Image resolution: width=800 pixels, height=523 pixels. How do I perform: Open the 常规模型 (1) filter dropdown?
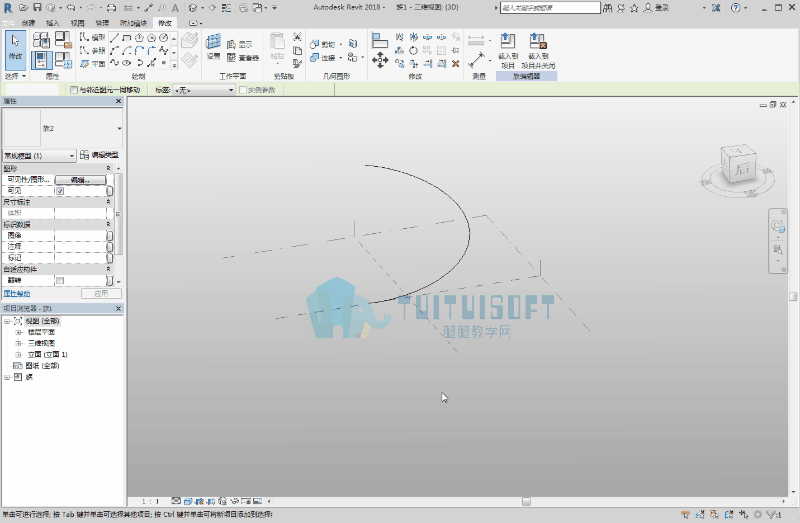[x=39, y=156]
